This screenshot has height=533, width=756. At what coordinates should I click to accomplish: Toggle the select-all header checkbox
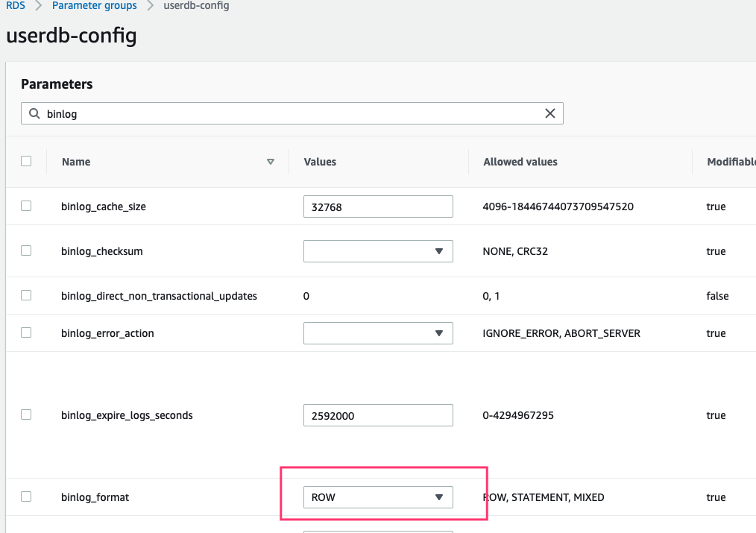pos(26,161)
